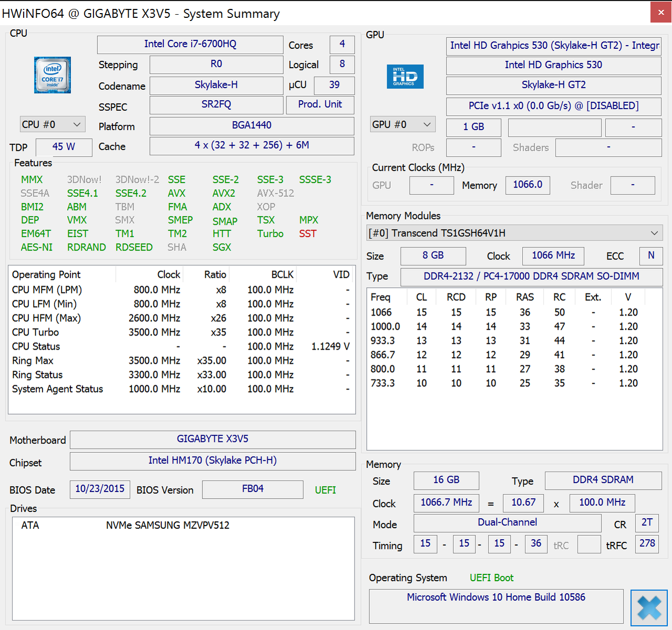
Task: Click the Turbo feature label
Action: (270, 234)
